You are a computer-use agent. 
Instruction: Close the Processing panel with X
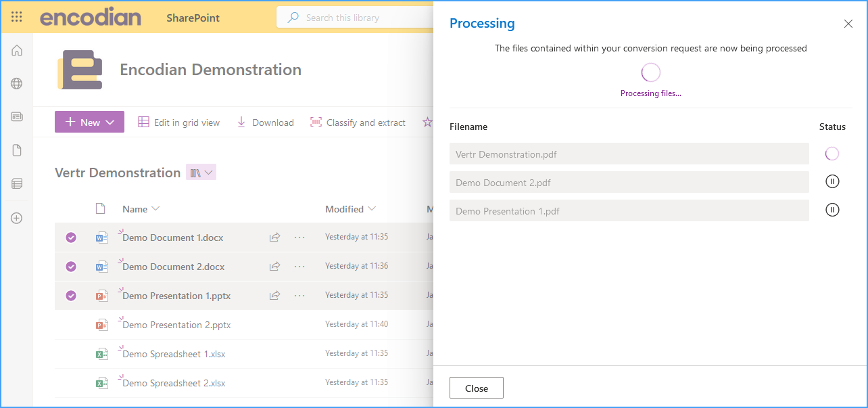coord(848,24)
